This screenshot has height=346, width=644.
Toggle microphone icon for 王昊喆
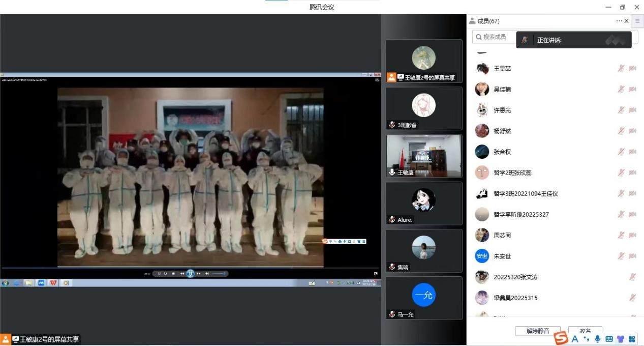pyautogui.click(x=621, y=68)
